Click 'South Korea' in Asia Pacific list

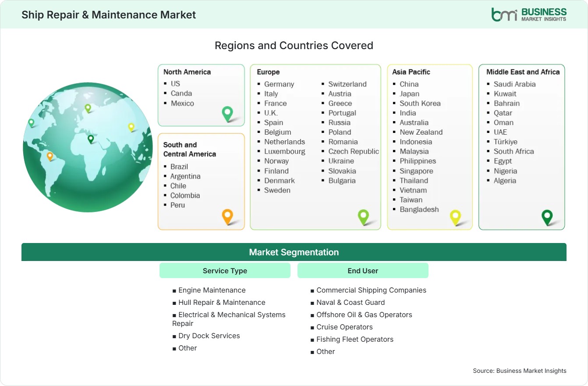(x=420, y=103)
